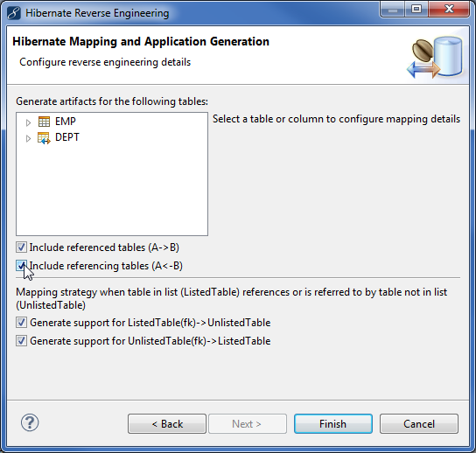Toggle Include referenced tables (A->B) checkbox
Screen dimensions: 476x453
tap(21, 247)
